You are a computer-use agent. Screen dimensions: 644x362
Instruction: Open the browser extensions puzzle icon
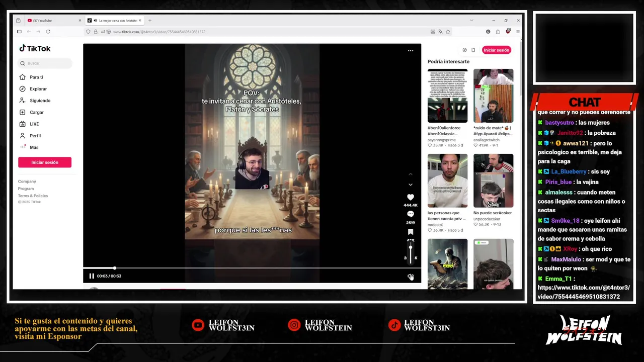(498, 32)
